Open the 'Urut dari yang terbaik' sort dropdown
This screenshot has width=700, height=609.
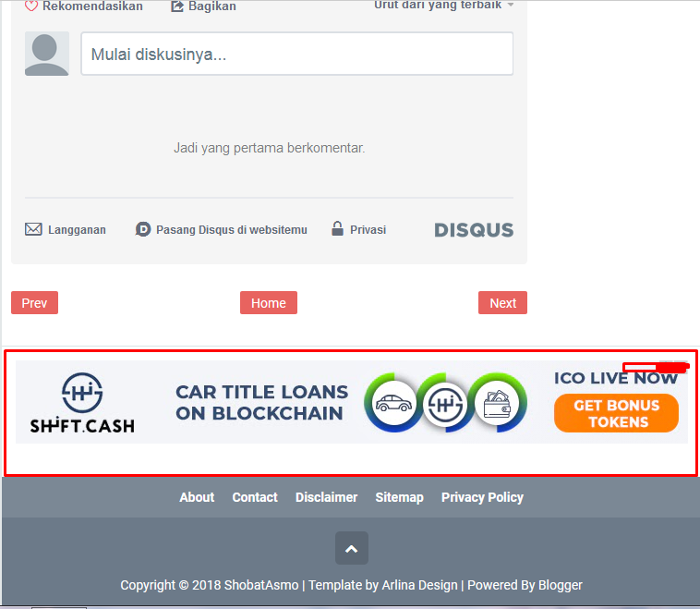(x=444, y=5)
